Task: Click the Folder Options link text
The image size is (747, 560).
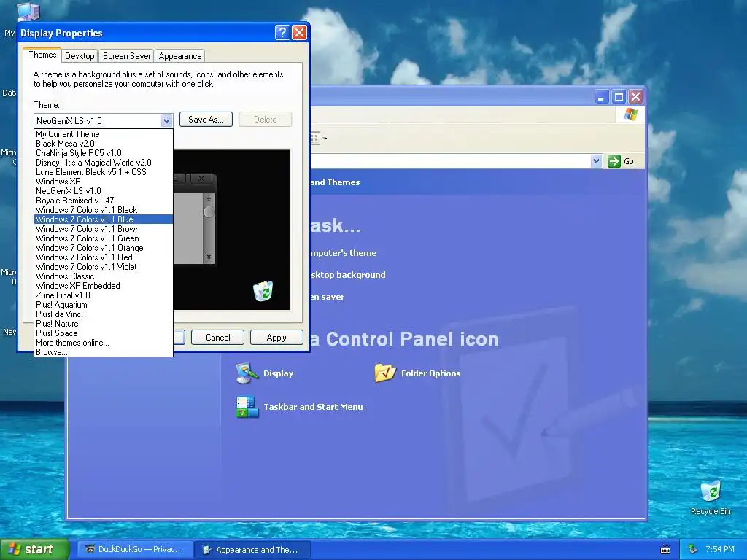Action: [430, 373]
